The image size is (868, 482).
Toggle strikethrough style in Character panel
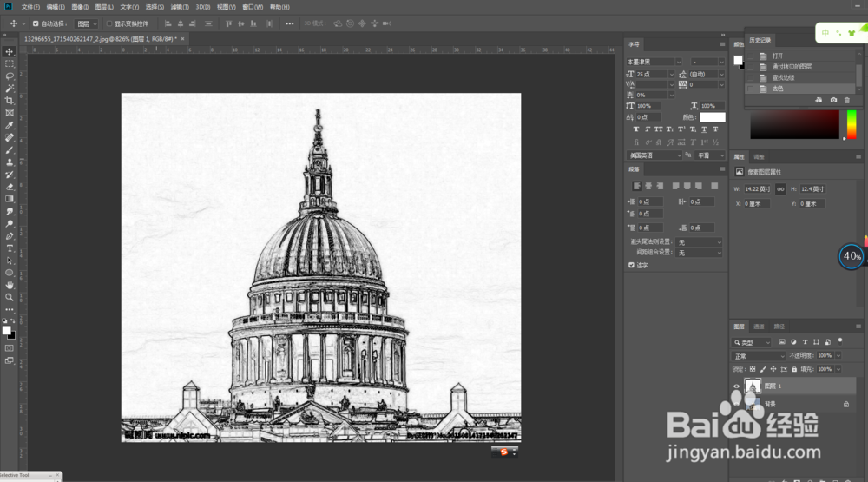click(x=715, y=129)
